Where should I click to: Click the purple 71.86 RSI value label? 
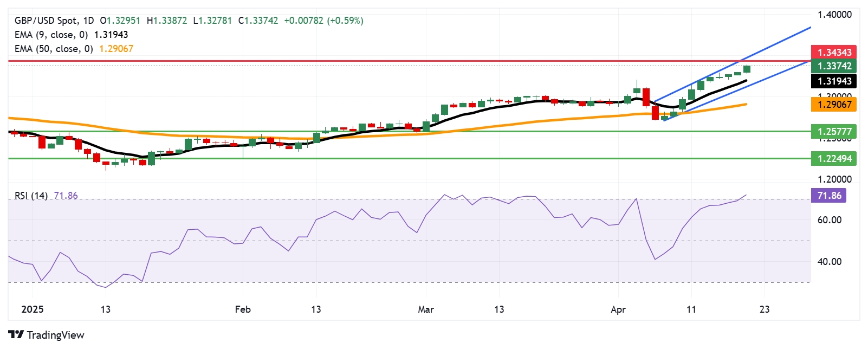click(829, 196)
